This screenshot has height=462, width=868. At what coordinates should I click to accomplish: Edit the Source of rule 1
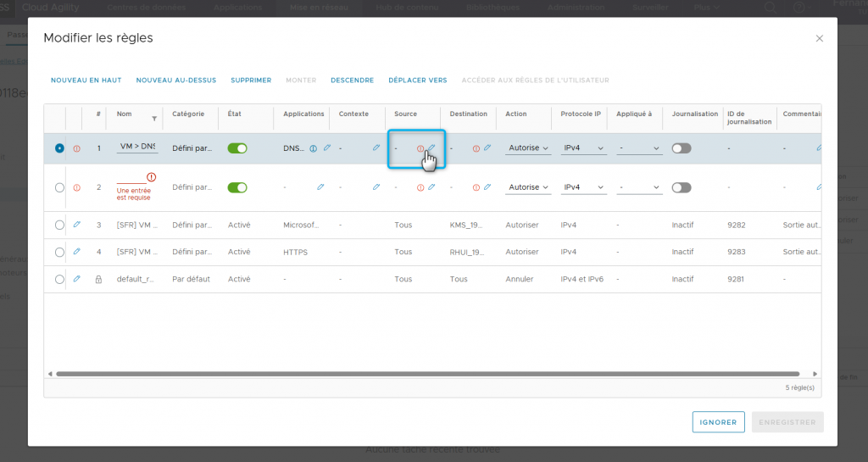(x=431, y=148)
